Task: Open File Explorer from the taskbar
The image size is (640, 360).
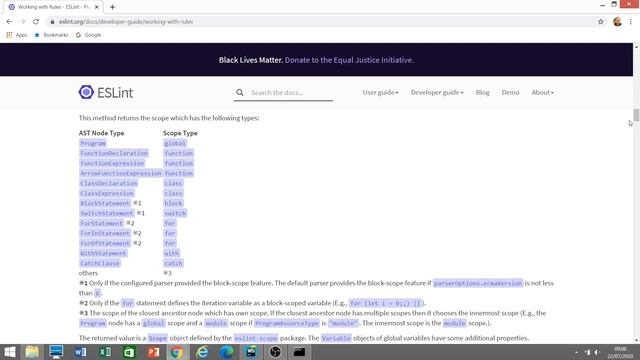Action: coord(32,352)
